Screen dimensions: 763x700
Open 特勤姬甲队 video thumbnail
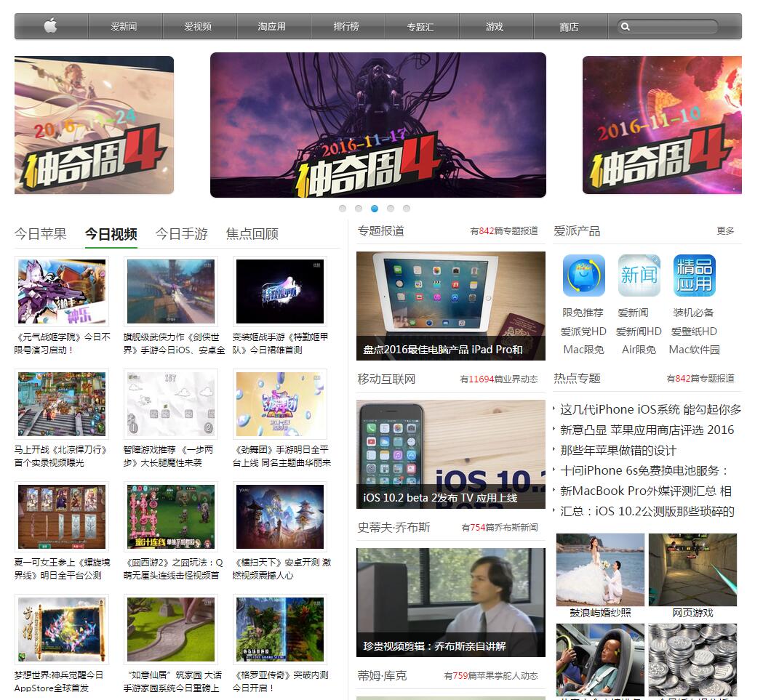click(280, 291)
